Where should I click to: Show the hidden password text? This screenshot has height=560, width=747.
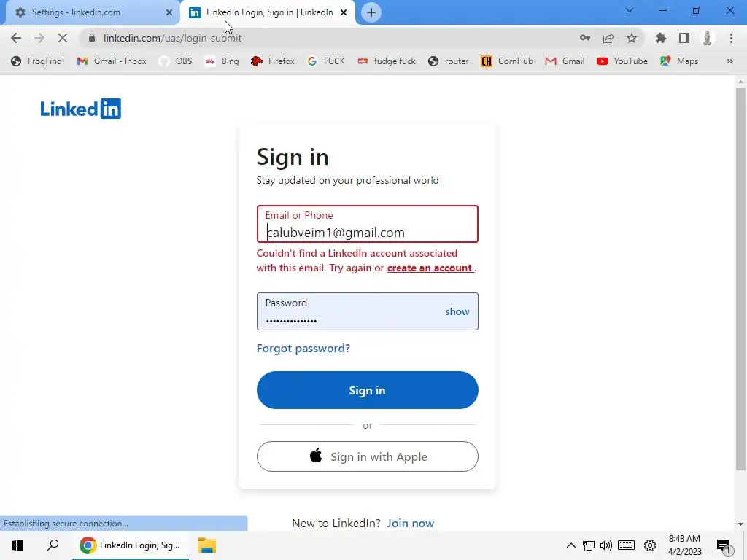[x=457, y=311]
